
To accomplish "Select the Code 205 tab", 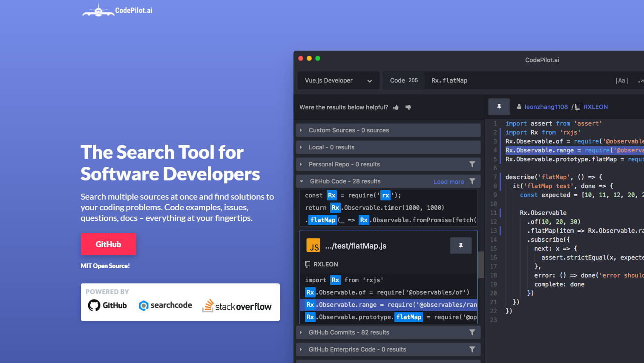I will tap(404, 80).
